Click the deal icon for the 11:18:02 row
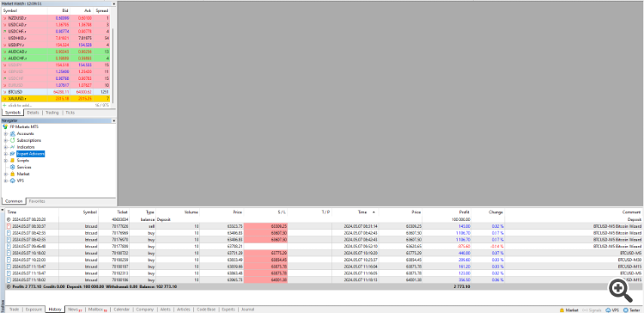 tap(9, 279)
